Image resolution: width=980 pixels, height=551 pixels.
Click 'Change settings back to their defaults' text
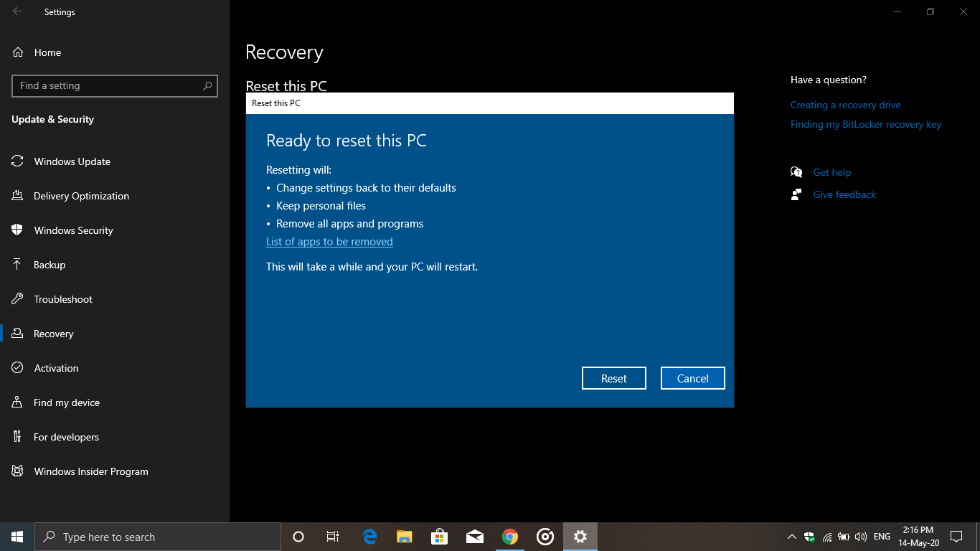point(366,188)
